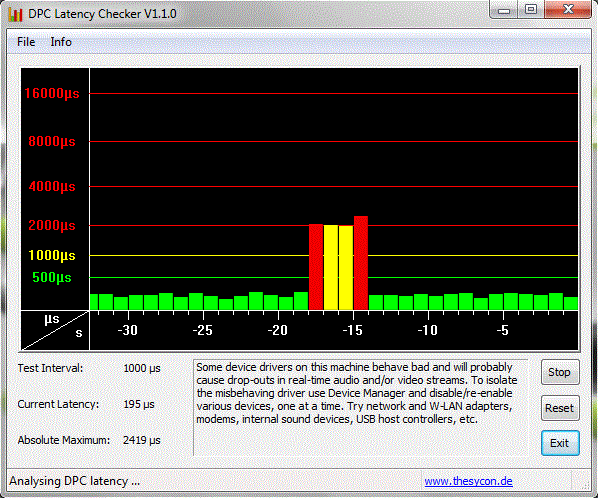Click the first yellow latency bar

pyautogui.click(x=331, y=267)
